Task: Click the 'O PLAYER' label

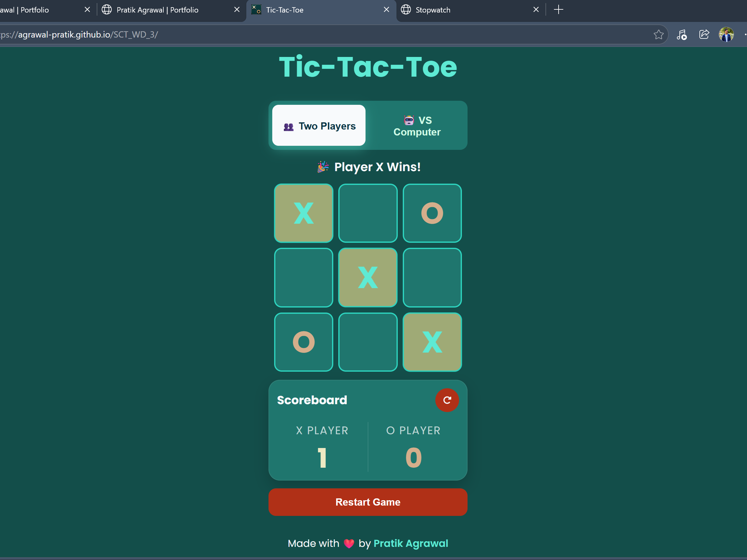Action: 413,430
